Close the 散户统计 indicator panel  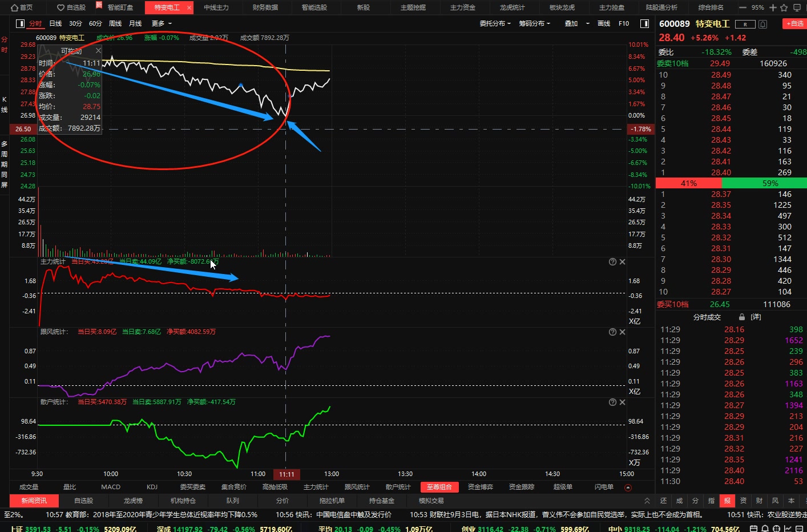coord(622,402)
